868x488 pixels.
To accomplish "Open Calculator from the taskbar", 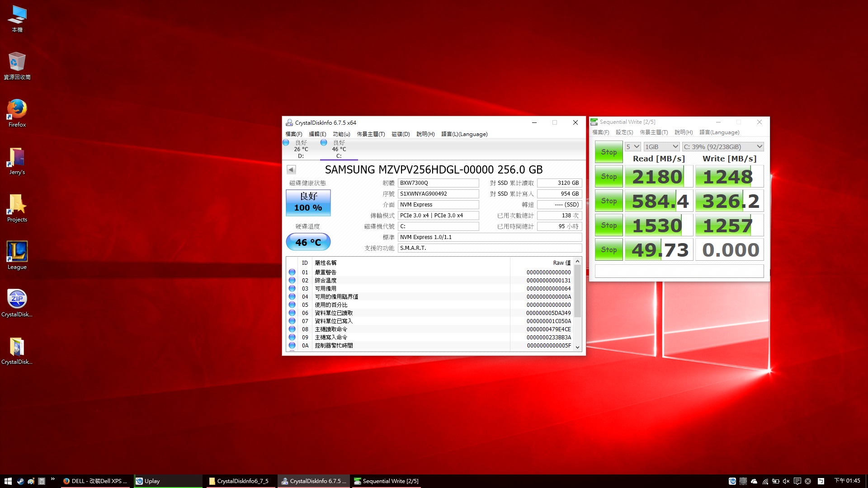I will 42,481.
